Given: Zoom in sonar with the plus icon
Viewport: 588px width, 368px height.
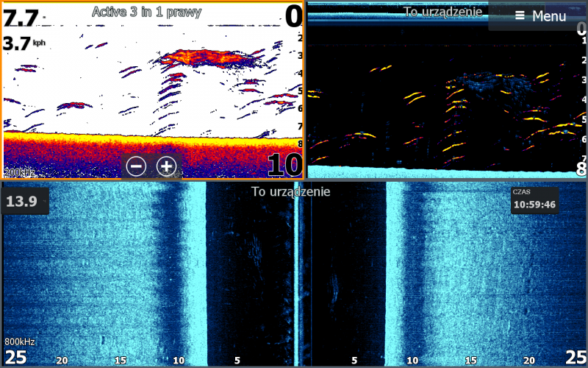Looking at the screenshot, I should pos(167,166).
